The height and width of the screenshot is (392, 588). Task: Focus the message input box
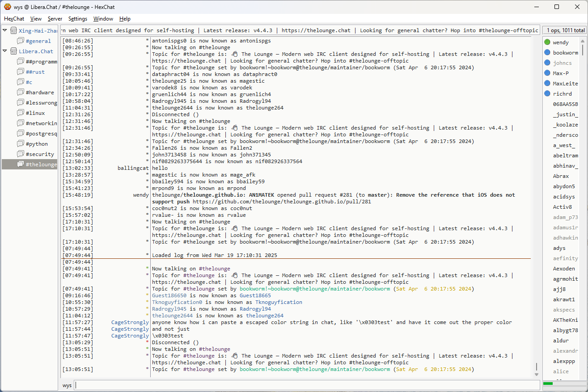point(306,385)
